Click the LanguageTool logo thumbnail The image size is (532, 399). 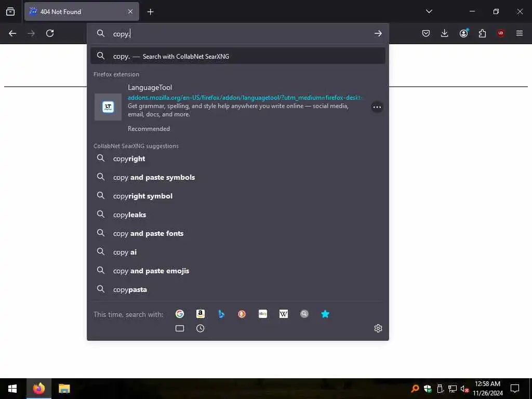coord(108,107)
